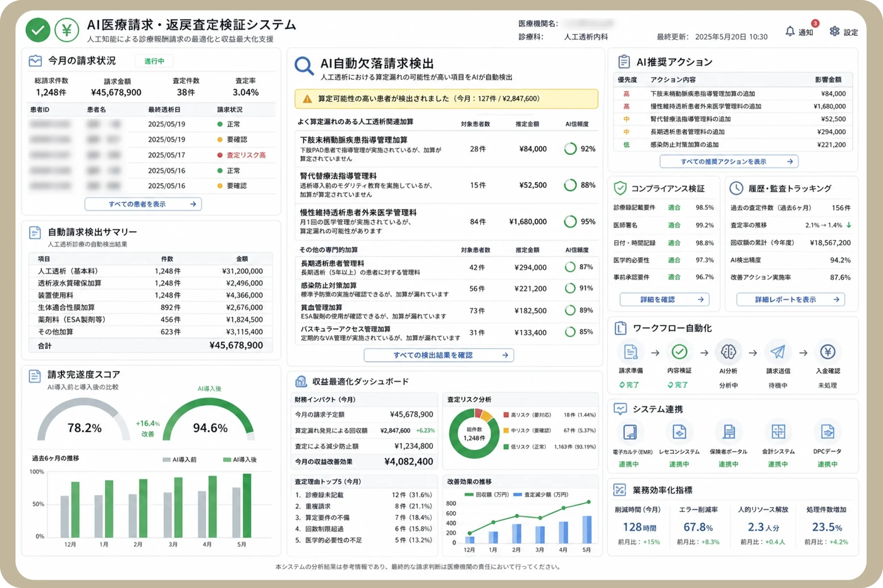
Task: Select the 請求送信 paper plane icon
Action: 778,352
